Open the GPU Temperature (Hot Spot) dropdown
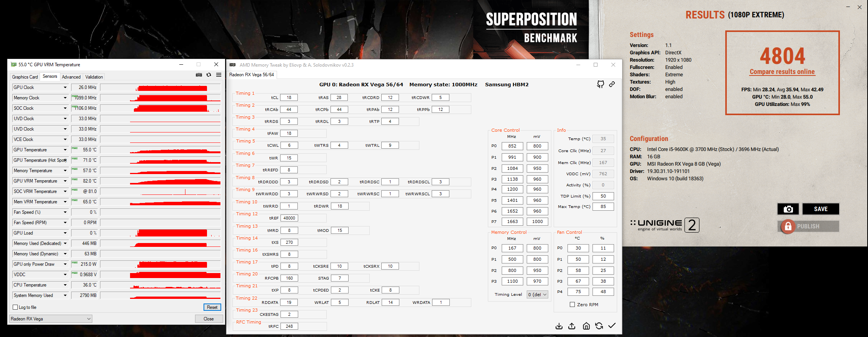 click(65, 160)
